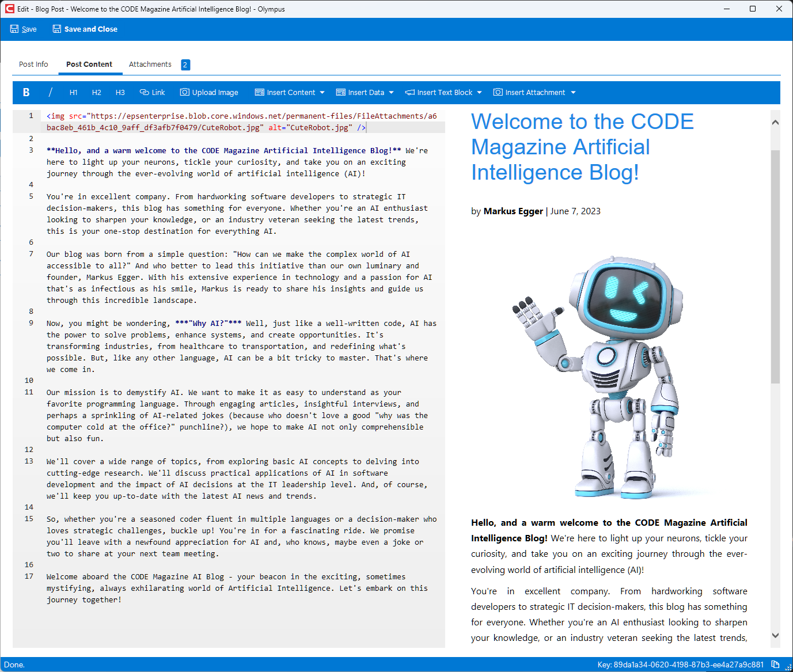Click text "Our mission is to demystify AI"
793x672 pixels.
coord(113,393)
